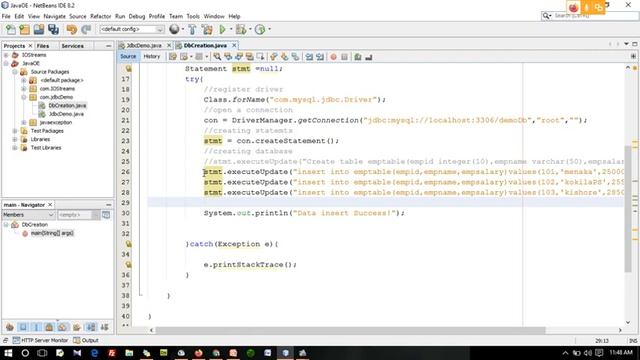
Task: Toggle Sort by Name in Navigator
Action: point(91,327)
